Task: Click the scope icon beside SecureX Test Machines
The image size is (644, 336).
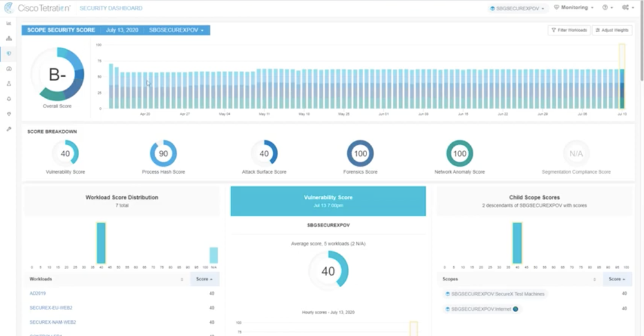Action: point(448,294)
